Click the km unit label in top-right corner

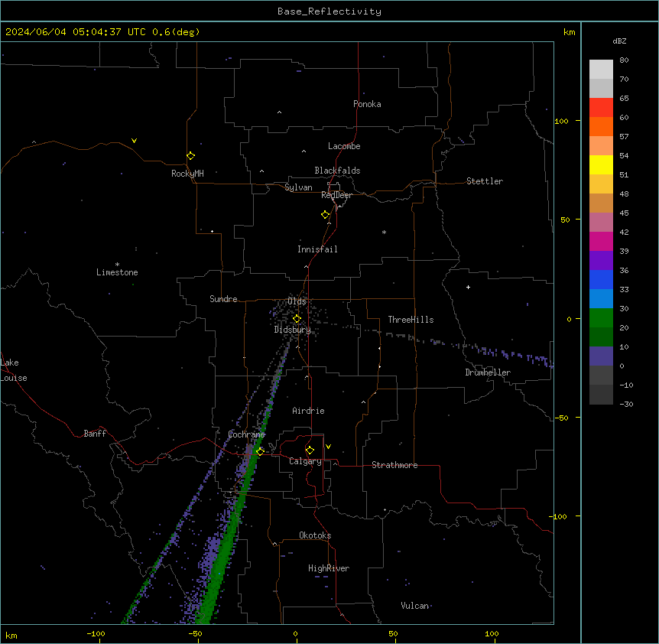(569, 32)
